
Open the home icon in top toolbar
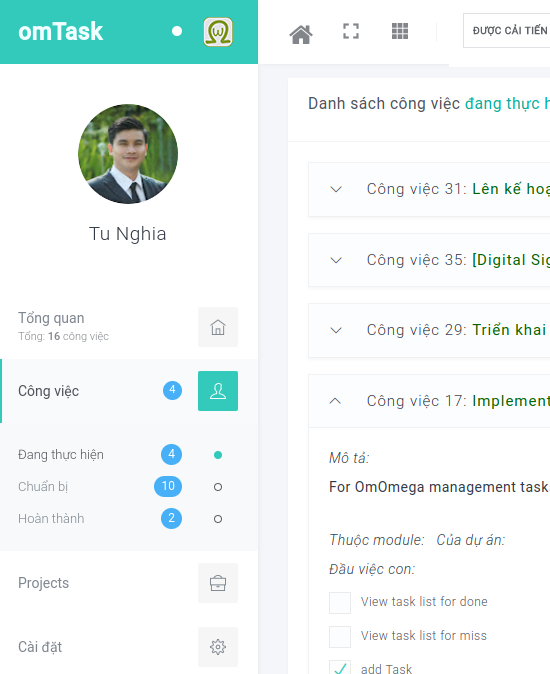pyautogui.click(x=301, y=34)
